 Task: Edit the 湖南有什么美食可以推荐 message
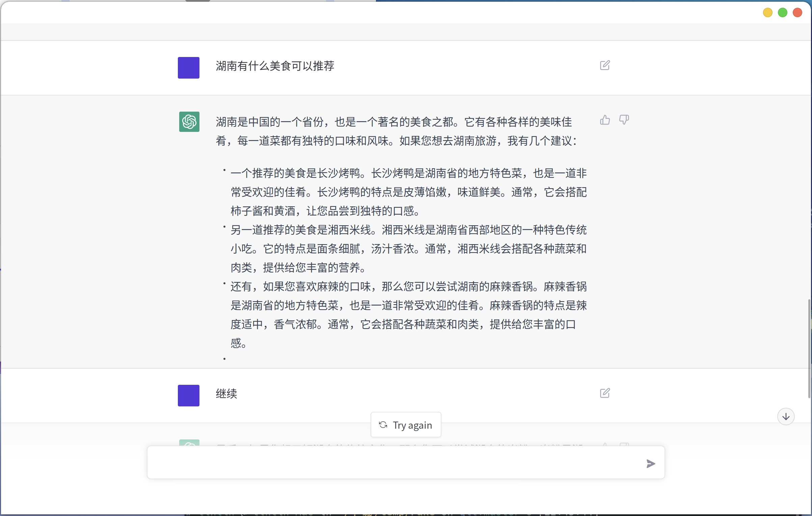(604, 65)
